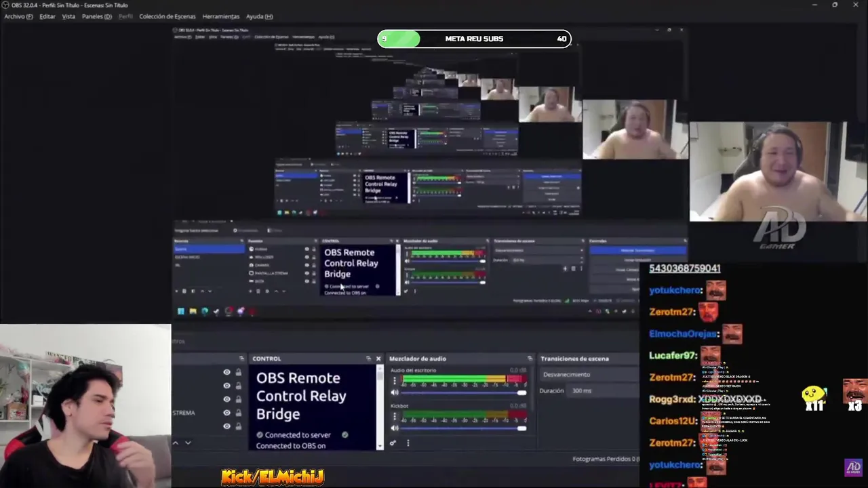Open the Herramientas menu

pyautogui.click(x=220, y=16)
